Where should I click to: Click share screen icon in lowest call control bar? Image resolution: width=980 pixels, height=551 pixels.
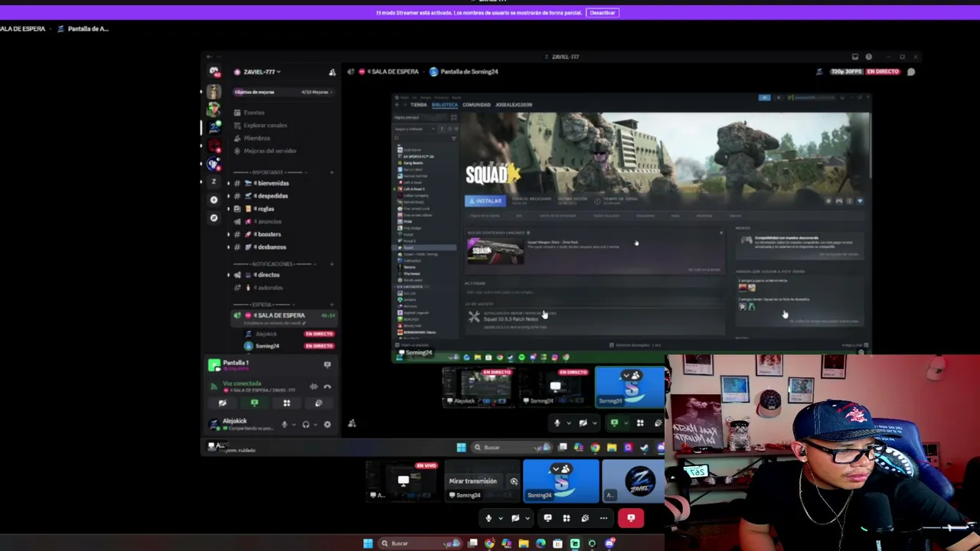pyautogui.click(x=547, y=519)
